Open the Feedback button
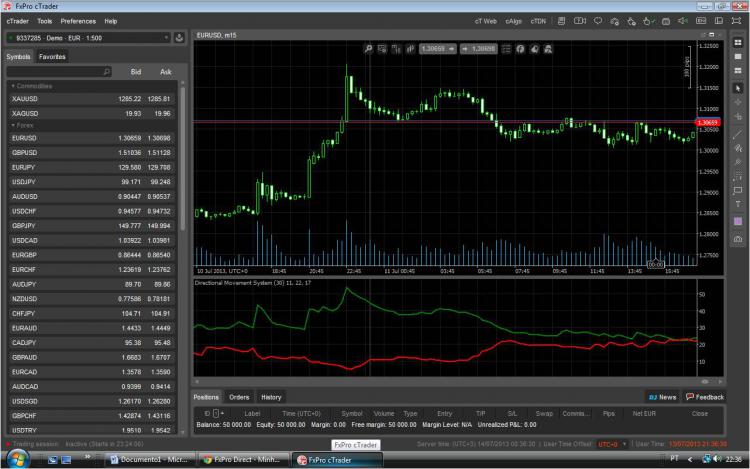The width and height of the screenshot is (750, 469). pyautogui.click(x=705, y=397)
